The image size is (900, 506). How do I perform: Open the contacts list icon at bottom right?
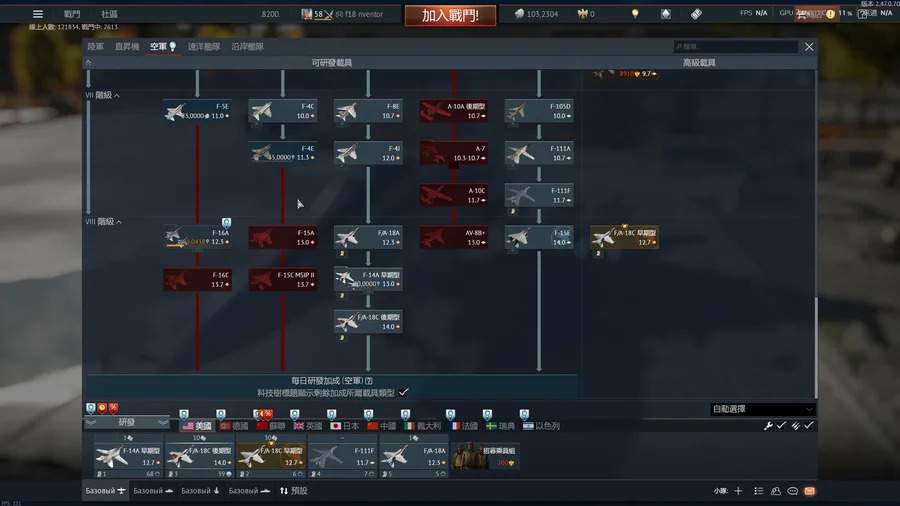tap(759, 491)
